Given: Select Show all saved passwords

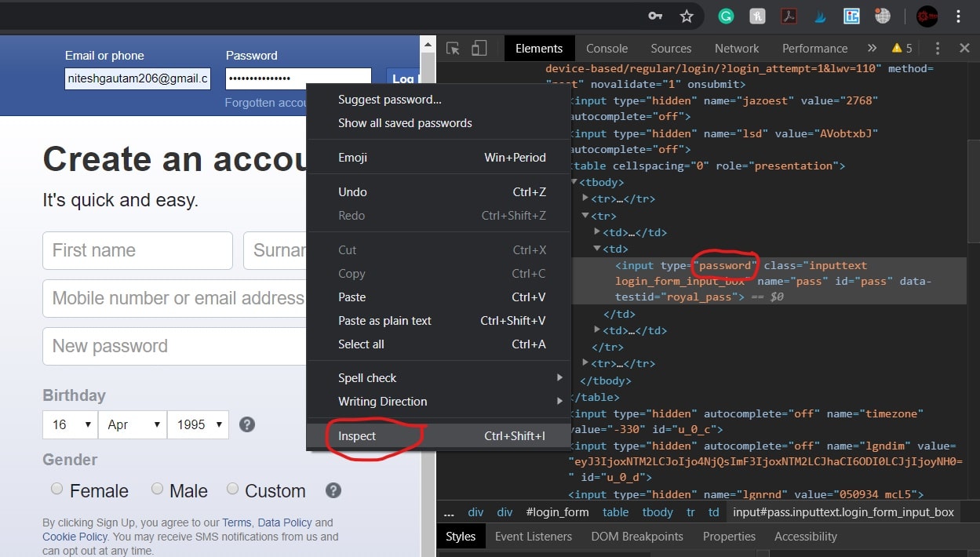Looking at the screenshot, I should point(439,123).
